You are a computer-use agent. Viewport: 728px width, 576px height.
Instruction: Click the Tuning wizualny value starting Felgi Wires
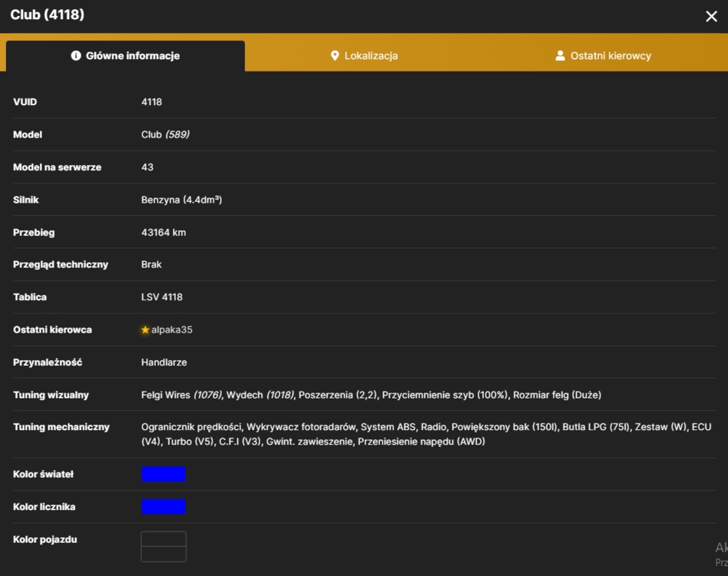click(x=371, y=395)
